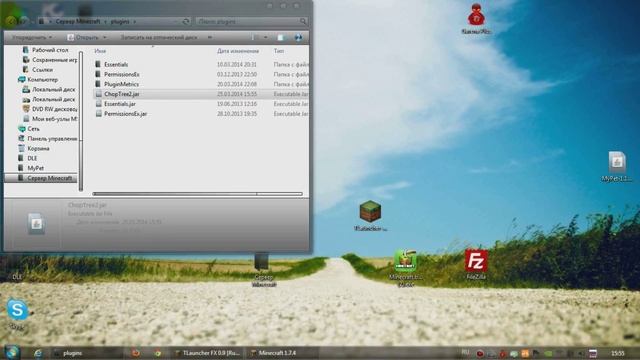Click the RU language indicator in tray
The image size is (640, 360).
465,352
